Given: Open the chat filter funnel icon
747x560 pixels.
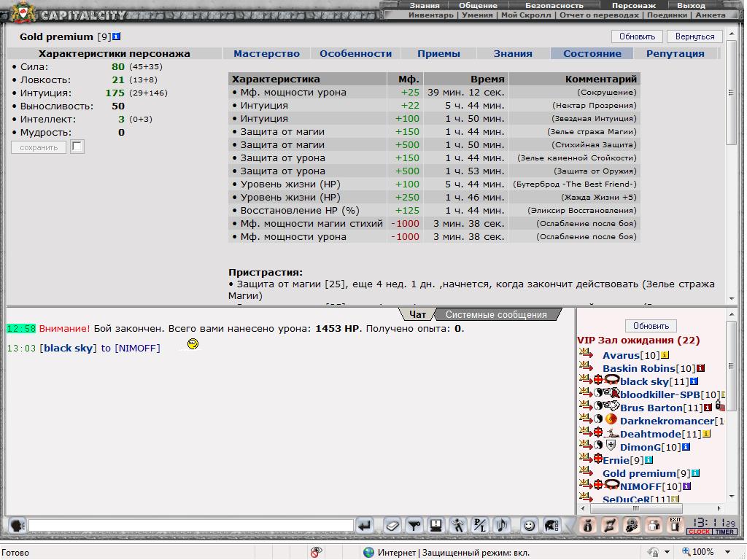Looking at the screenshot, I should 414,526.
